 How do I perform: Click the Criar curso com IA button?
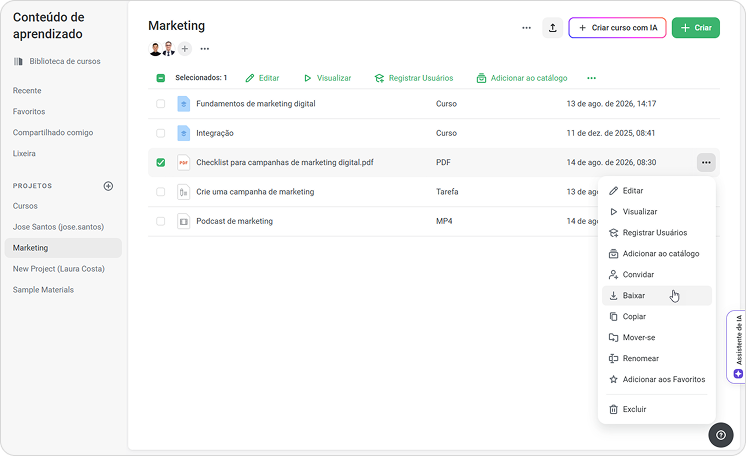tap(617, 28)
